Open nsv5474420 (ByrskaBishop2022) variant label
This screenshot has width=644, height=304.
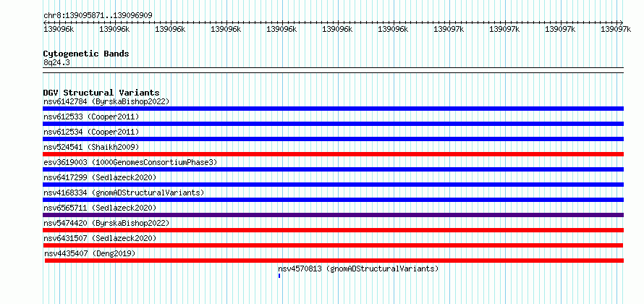pyautogui.click(x=106, y=223)
